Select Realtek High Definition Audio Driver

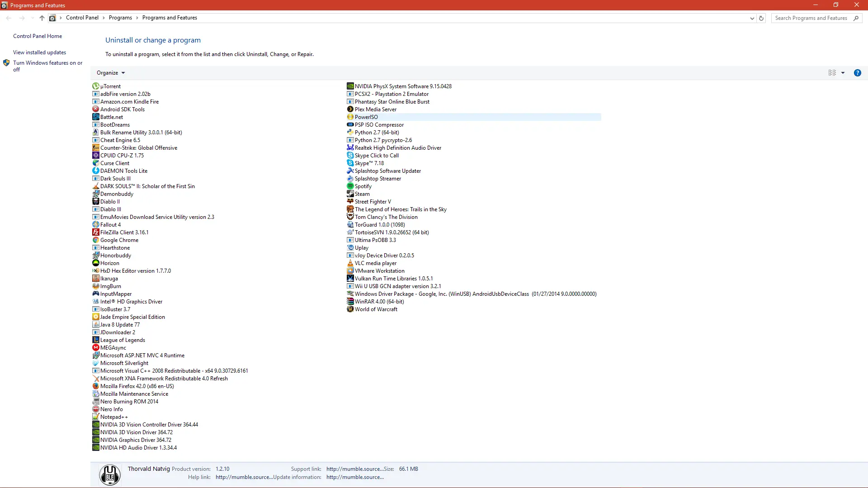tap(394, 147)
